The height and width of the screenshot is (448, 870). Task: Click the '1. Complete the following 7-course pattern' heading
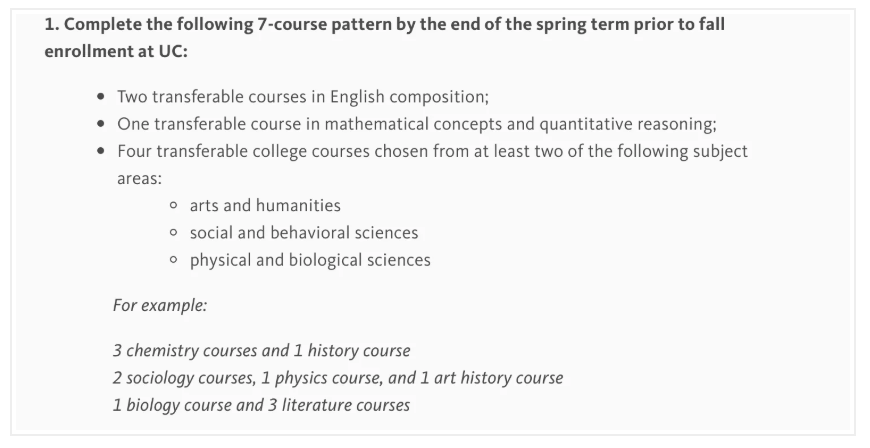click(385, 25)
